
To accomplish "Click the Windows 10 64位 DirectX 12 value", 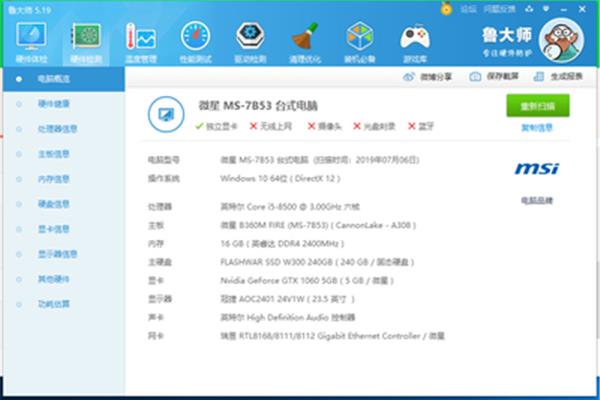I will [x=280, y=178].
